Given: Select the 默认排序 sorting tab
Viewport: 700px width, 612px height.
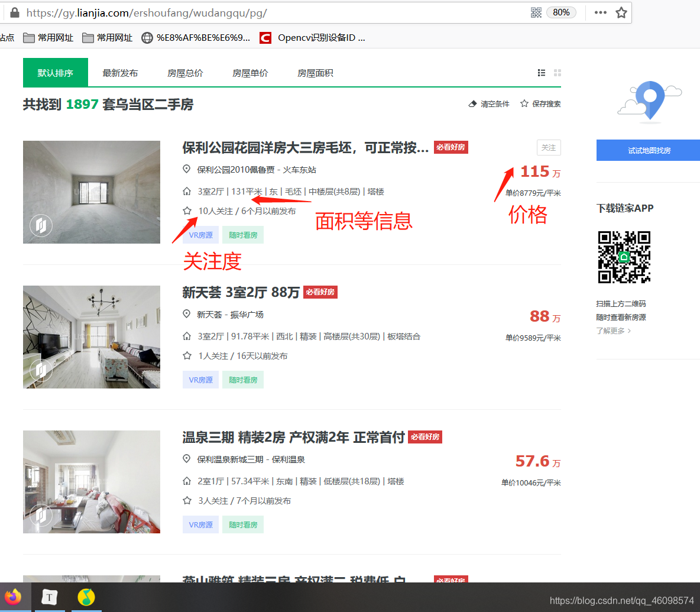Looking at the screenshot, I should 56,73.
